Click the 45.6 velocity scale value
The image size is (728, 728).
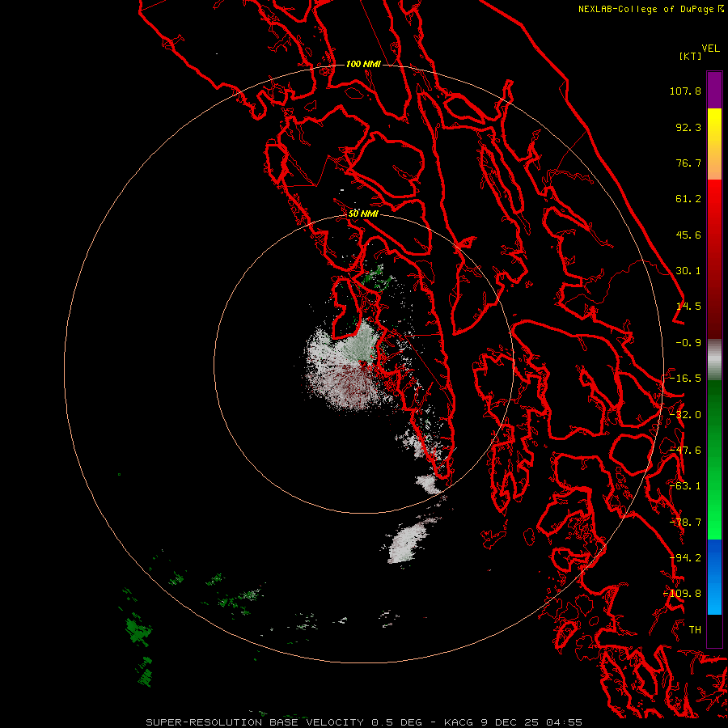[x=688, y=235]
